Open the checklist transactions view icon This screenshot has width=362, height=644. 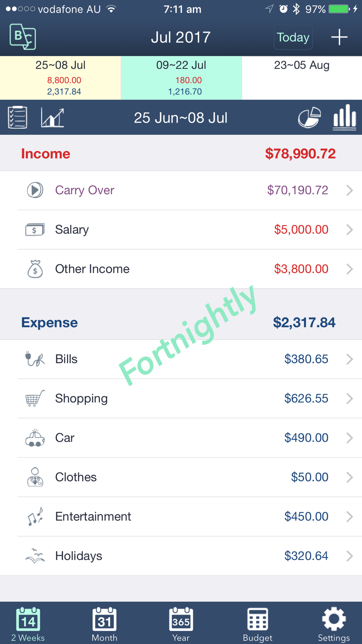pyautogui.click(x=17, y=117)
